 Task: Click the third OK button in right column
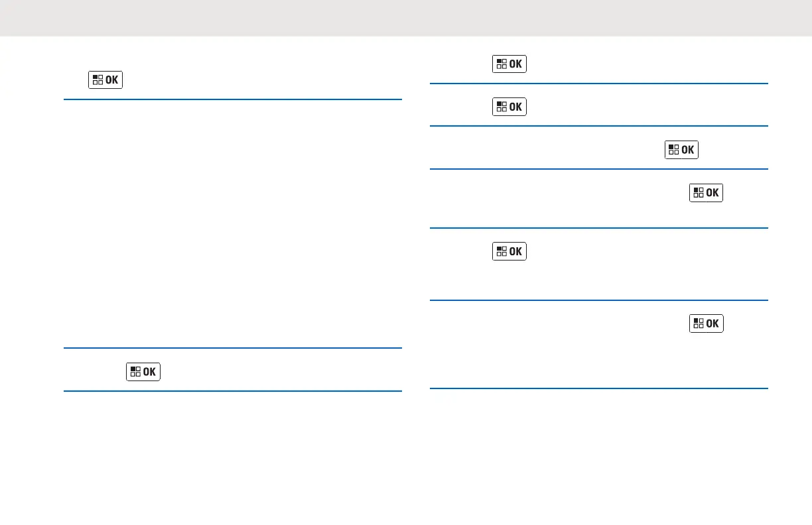[682, 150]
